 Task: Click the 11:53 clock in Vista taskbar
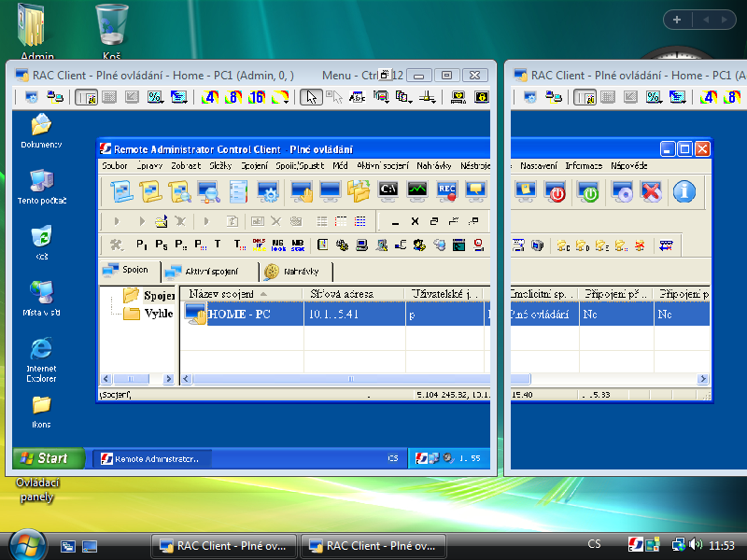pyautogui.click(x=721, y=545)
